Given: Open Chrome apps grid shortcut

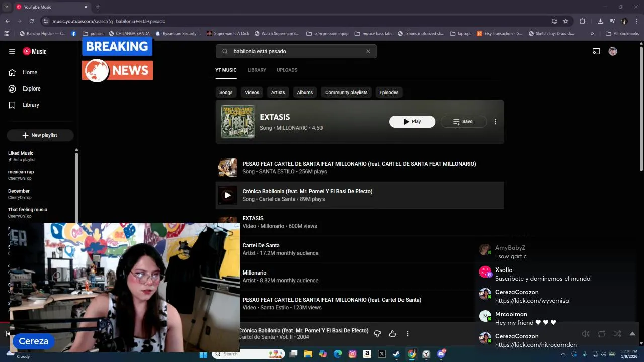Looking at the screenshot, I should 7,34.
